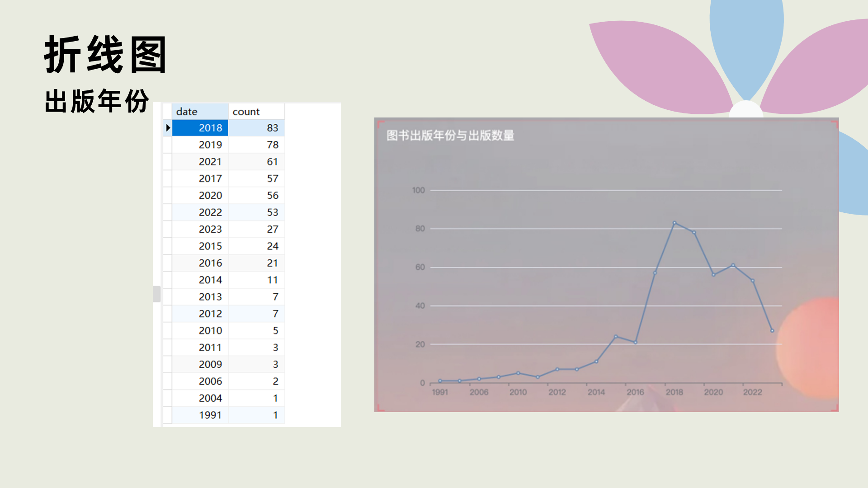Select the 2016 date cell
Screen dimensions: 868x488
click(200, 263)
